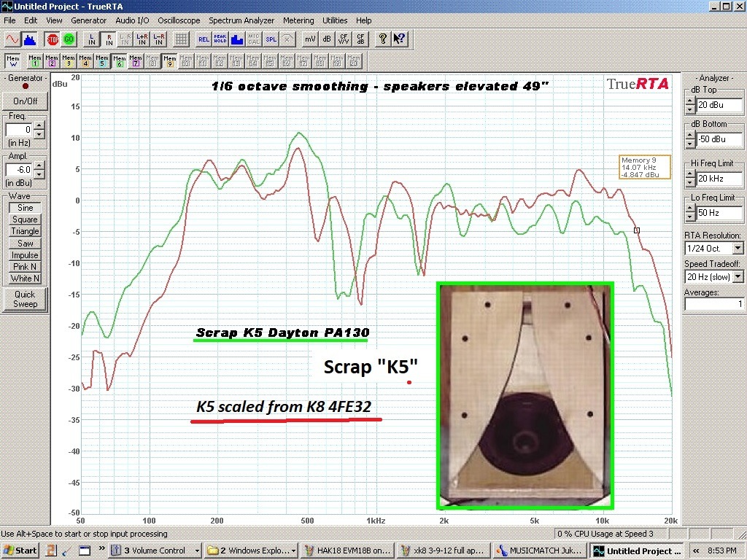
Task: Open the File menu
Action: (9, 20)
